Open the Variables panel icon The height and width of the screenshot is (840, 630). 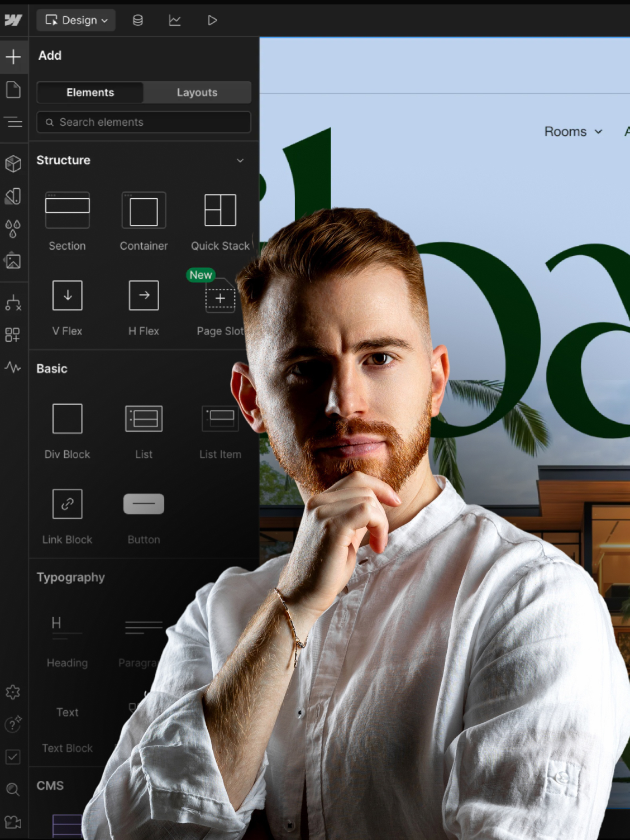pos(13,196)
